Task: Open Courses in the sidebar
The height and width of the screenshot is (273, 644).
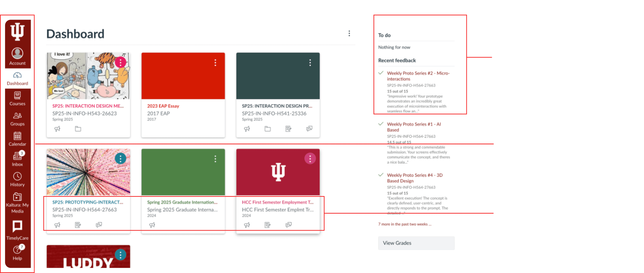Action: [x=17, y=99]
